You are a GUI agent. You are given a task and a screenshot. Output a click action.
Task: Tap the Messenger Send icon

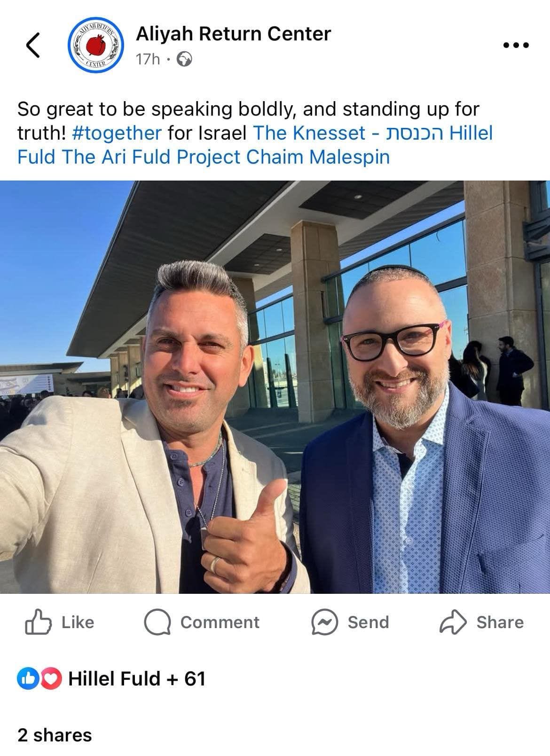324,622
